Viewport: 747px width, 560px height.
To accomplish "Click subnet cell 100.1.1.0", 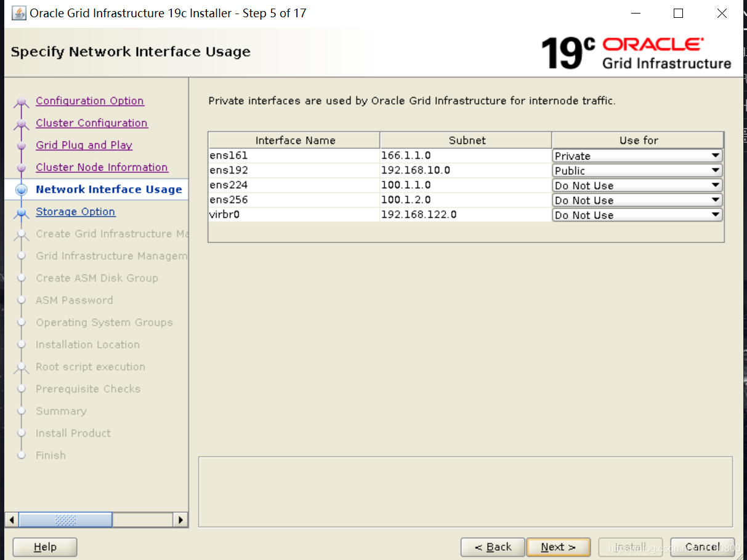I will (x=466, y=185).
